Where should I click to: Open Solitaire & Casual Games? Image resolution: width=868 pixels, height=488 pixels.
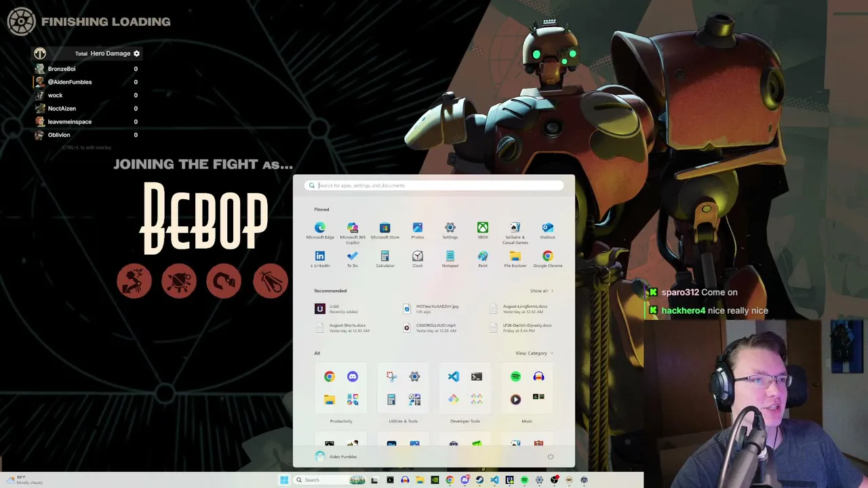pos(515,232)
